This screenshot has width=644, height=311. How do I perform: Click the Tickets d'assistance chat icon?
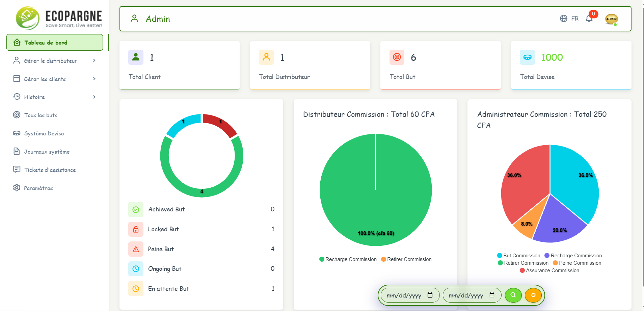pos(17,169)
